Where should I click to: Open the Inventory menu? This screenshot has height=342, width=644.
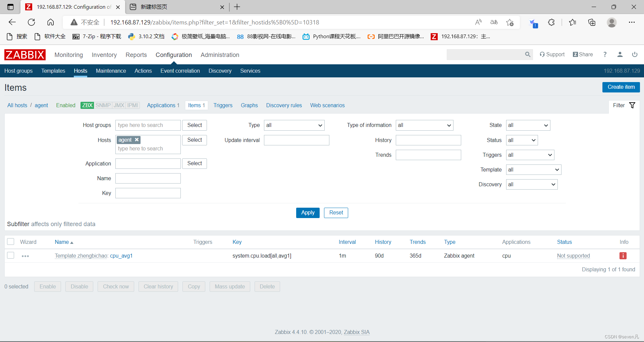[104, 55]
